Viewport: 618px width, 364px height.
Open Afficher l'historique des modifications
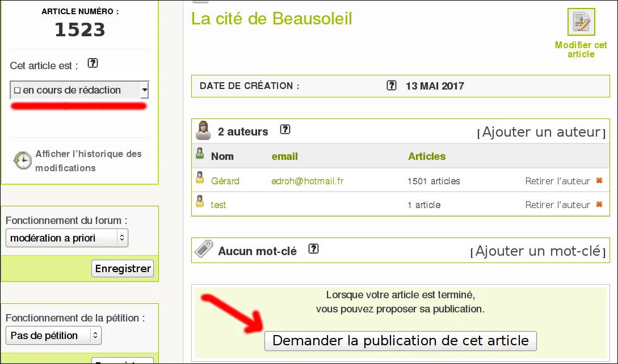(x=89, y=160)
